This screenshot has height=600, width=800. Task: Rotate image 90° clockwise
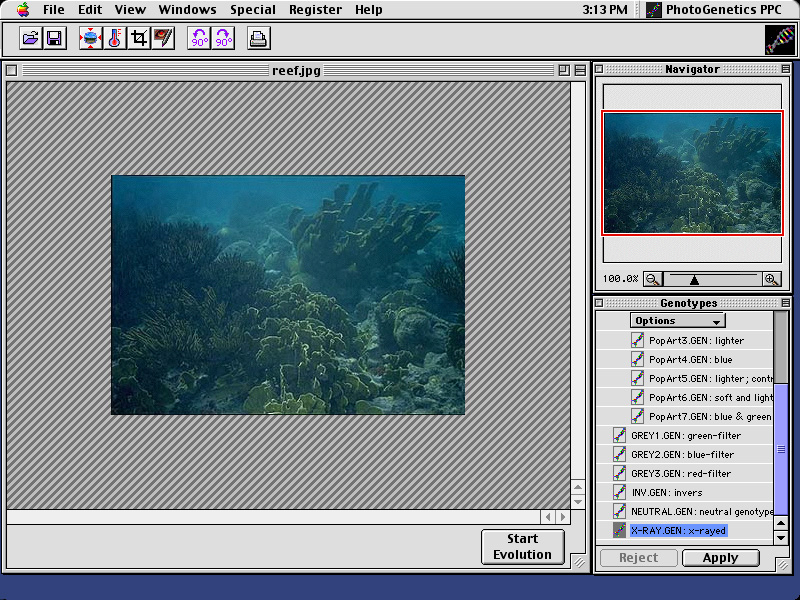click(x=222, y=39)
